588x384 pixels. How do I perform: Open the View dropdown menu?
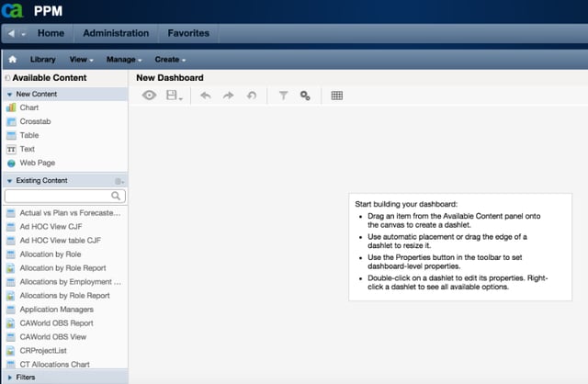(x=81, y=60)
